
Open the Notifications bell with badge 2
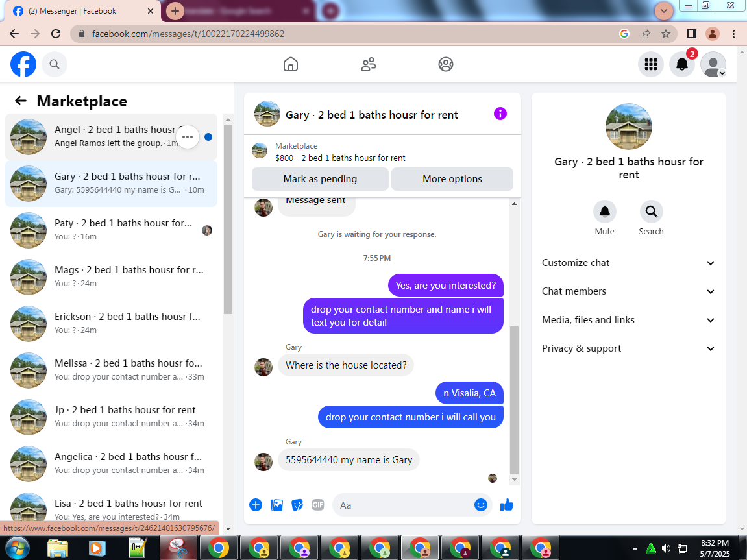[x=682, y=64]
